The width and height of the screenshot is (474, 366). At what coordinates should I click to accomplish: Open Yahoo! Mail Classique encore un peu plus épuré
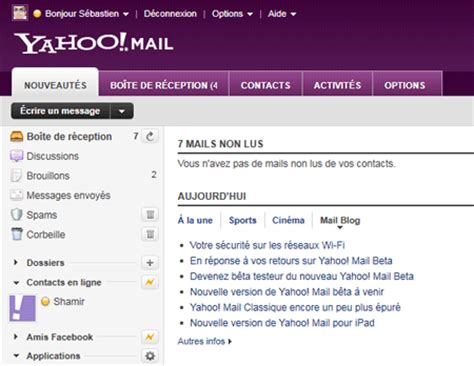coord(295,307)
